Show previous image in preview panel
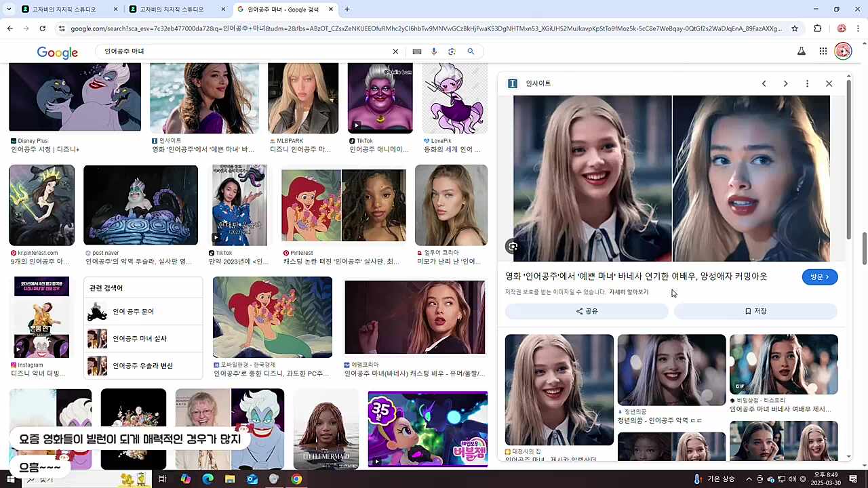 [x=764, y=83]
